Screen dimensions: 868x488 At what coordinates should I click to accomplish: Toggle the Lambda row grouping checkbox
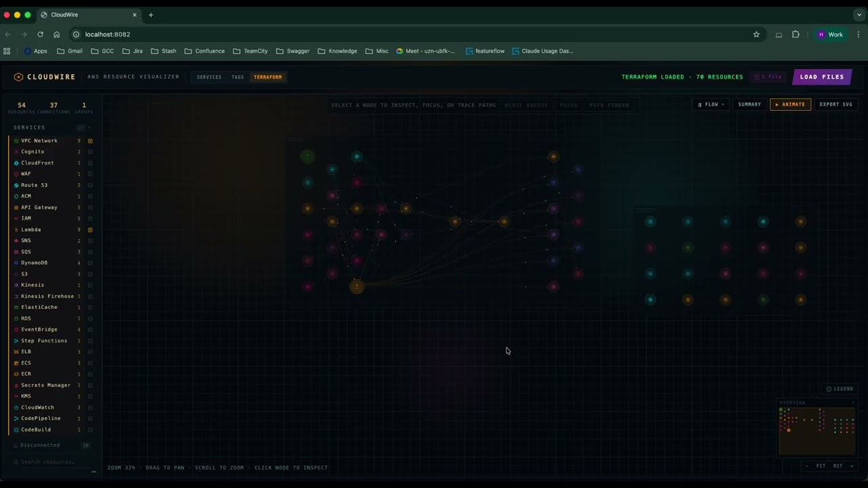(x=90, y=230)
